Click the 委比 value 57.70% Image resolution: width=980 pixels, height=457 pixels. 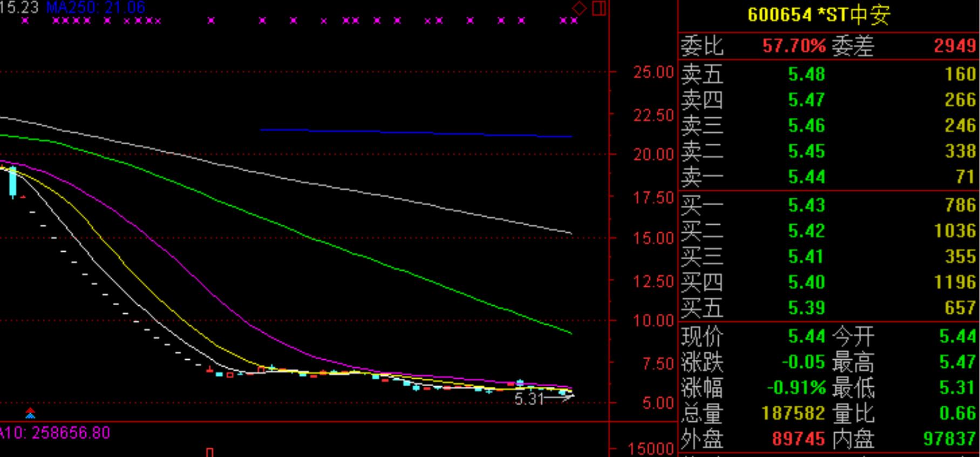pyautogui.click(x=793, y=46)
